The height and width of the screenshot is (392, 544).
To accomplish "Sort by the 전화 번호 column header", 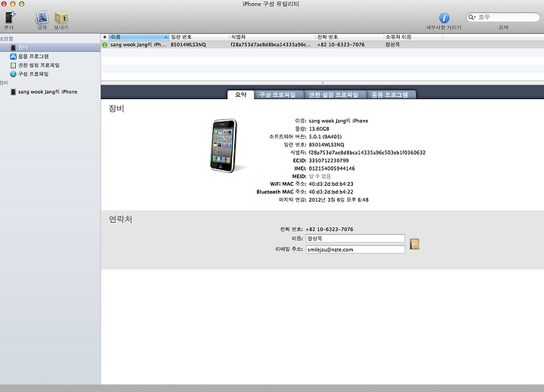I will coord(349,37).
